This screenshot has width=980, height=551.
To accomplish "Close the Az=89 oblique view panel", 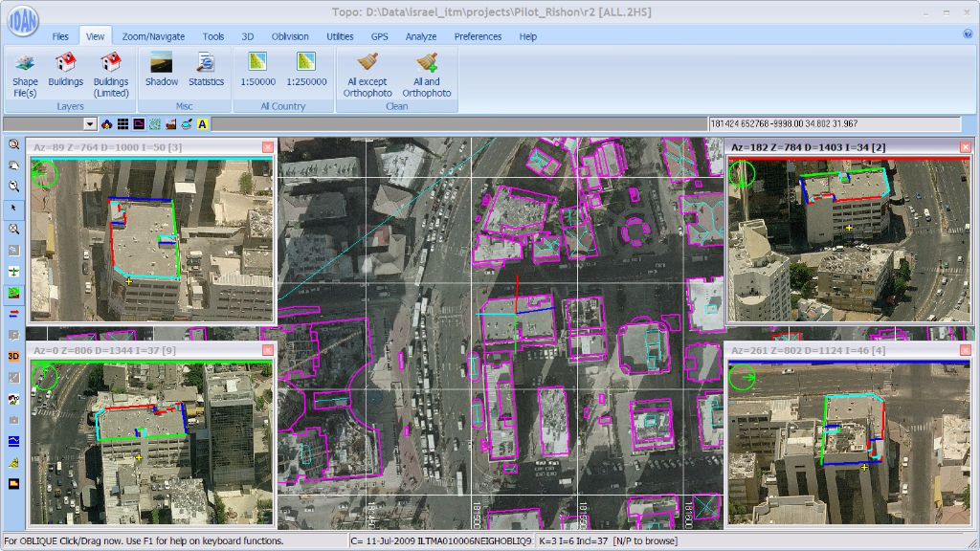I will (x=267, y=147).
